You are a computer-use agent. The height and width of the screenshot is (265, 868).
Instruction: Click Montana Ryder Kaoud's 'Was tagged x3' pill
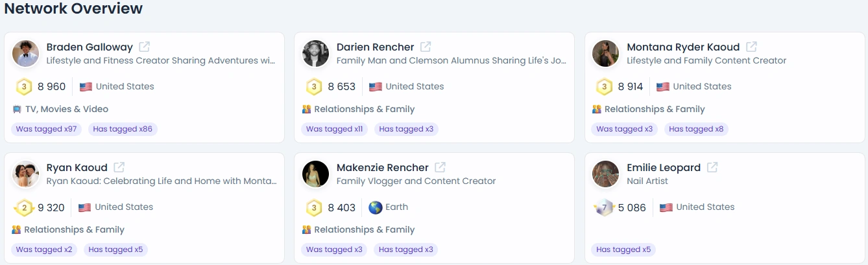coord(624,129)
